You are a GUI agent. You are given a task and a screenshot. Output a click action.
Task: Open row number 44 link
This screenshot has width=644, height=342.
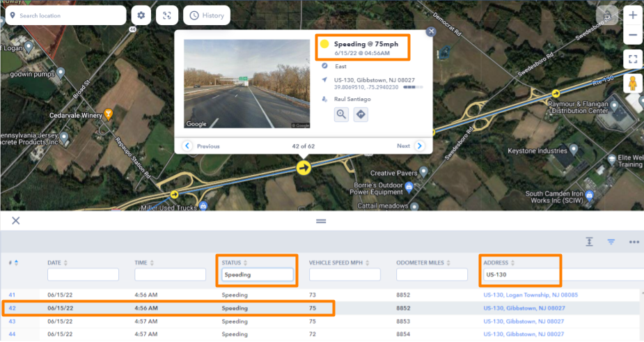(x=12, y=334)
